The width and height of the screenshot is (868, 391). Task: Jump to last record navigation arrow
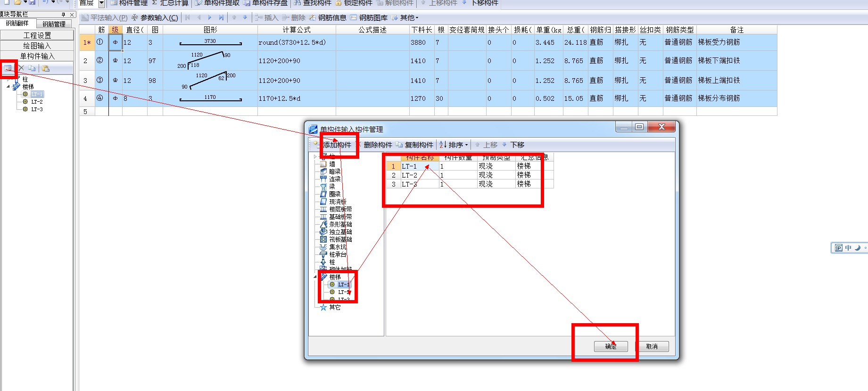[x=221, y=18]
